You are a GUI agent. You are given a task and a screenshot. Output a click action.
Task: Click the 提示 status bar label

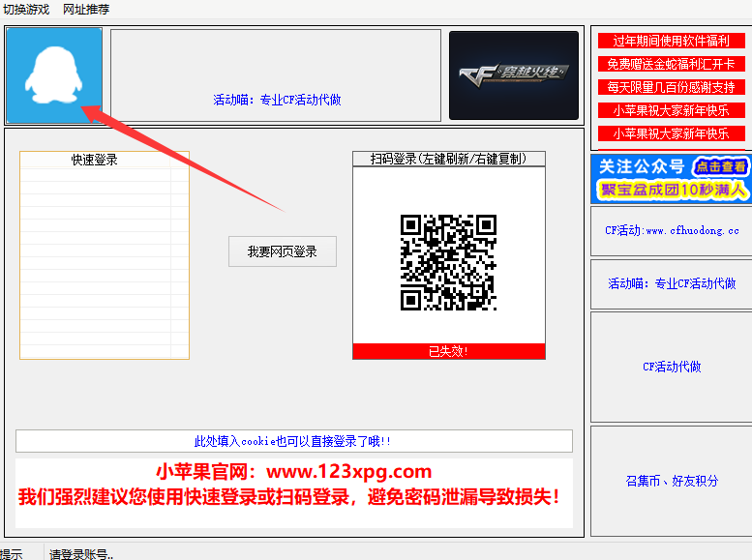pyautogui.click(x=11, y=554)
